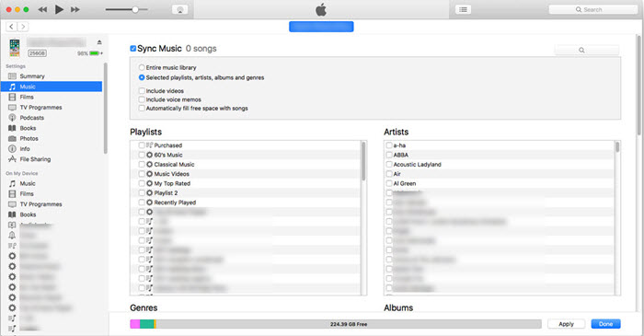This screenshot has height=336, width=644.
Task: Click the Artists list scrollbar
Action: click(x=617, y=147)
